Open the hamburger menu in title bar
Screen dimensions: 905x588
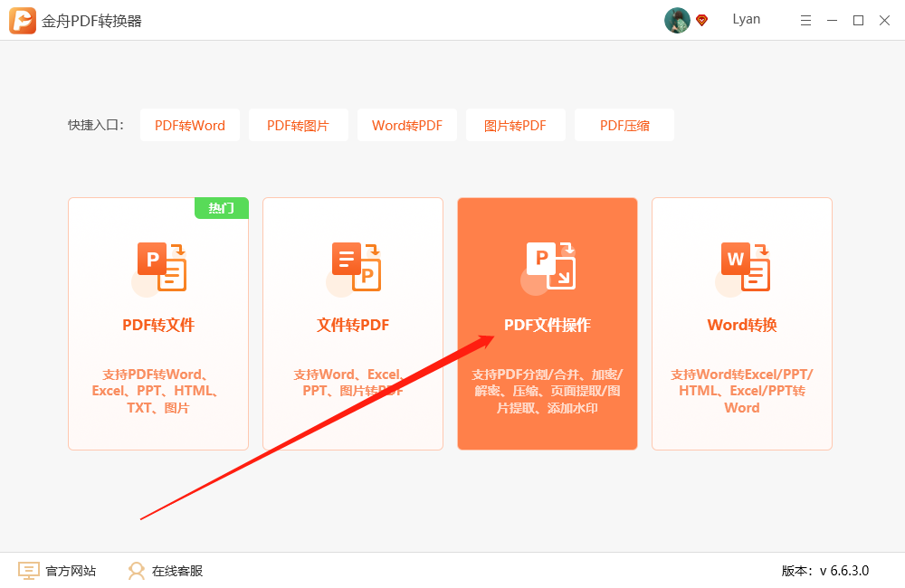point(805,21)
